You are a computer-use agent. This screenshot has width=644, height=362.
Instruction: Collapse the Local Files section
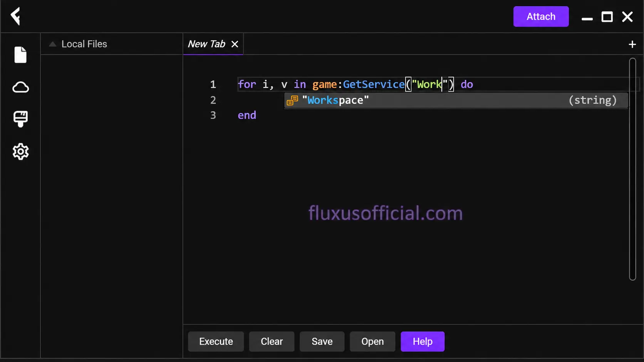tap(53, 44)
